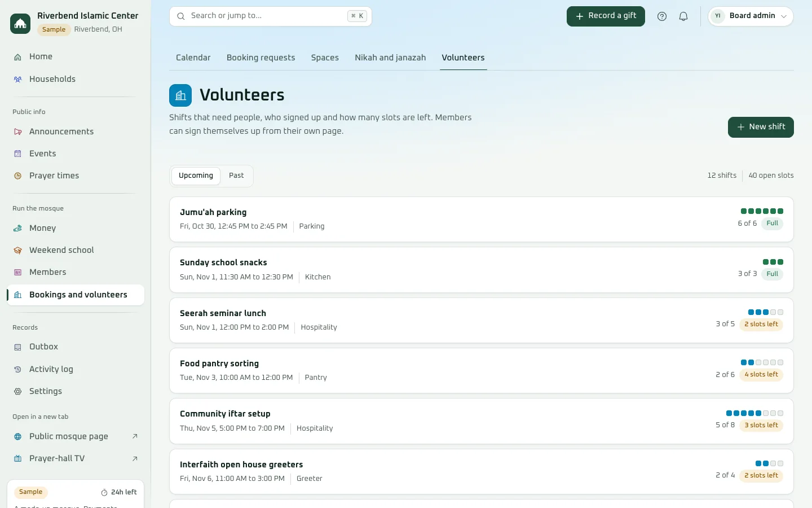This screenshot has width=812, height=508.
Task: Click the Prayer times clock icon
Action: pos(18,176)
